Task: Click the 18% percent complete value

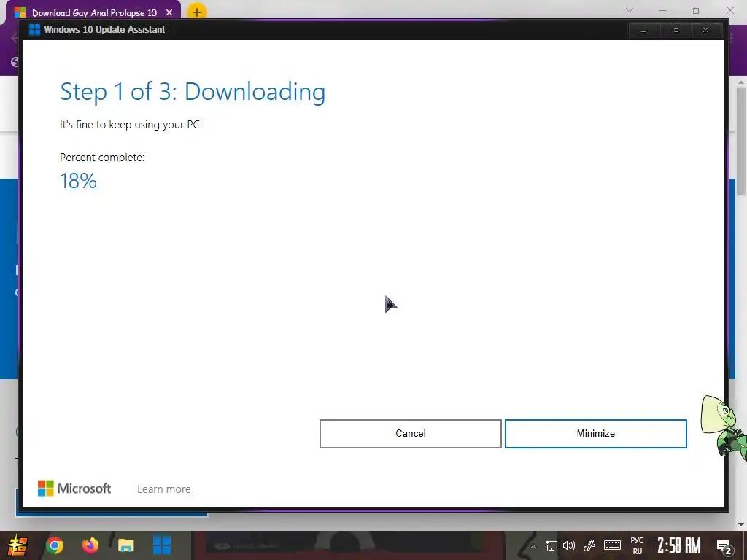Action: 78,181
